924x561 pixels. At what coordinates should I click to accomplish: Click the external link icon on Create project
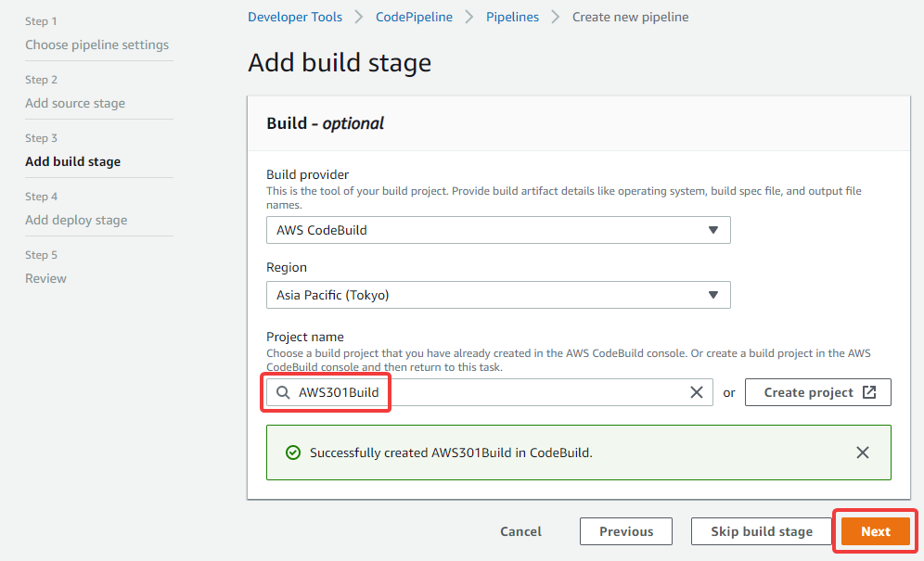[869, 392]
